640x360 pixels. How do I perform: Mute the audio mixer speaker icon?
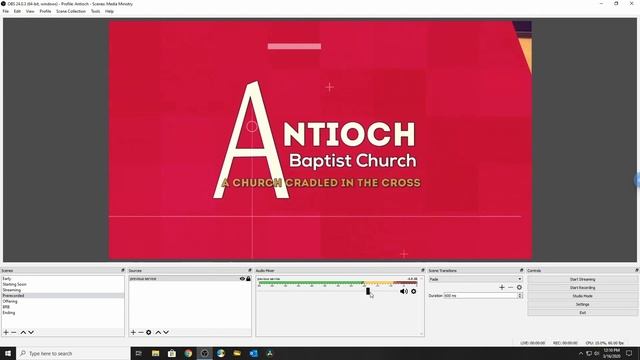pyautogui.click(x=404, y=291)
